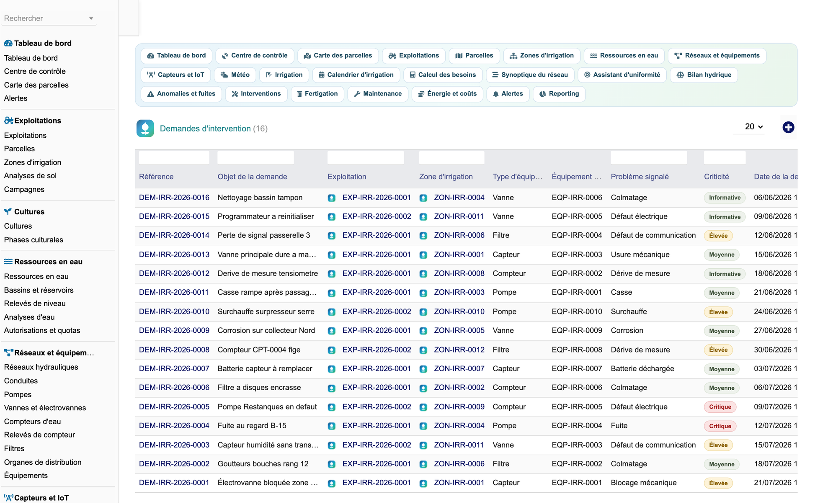Open Tableau de bord from top navigation
815x504 pixels.
(x=176, y=56)
